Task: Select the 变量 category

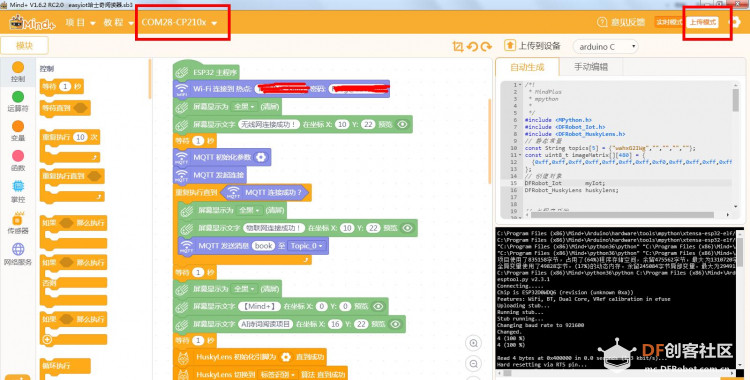Action: [x=18, y=131]
